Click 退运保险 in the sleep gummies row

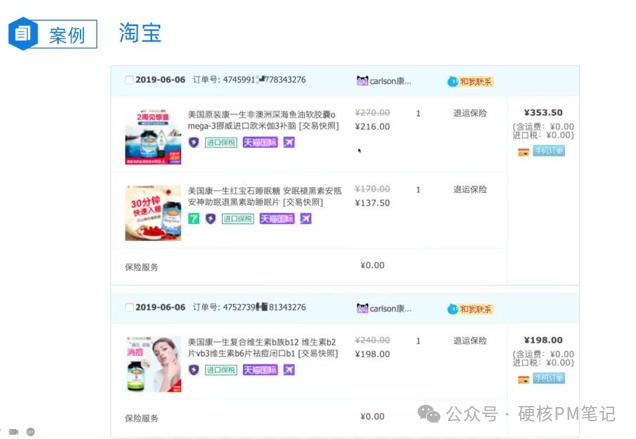[x=470, y=189]
